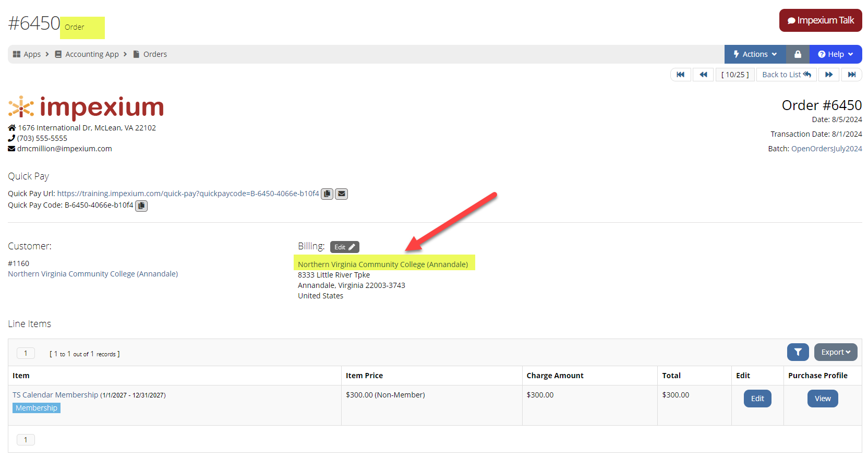This screenshot has width=868, height=458.
Task: Expand the Export dropdown
Action: pos(836,352)
